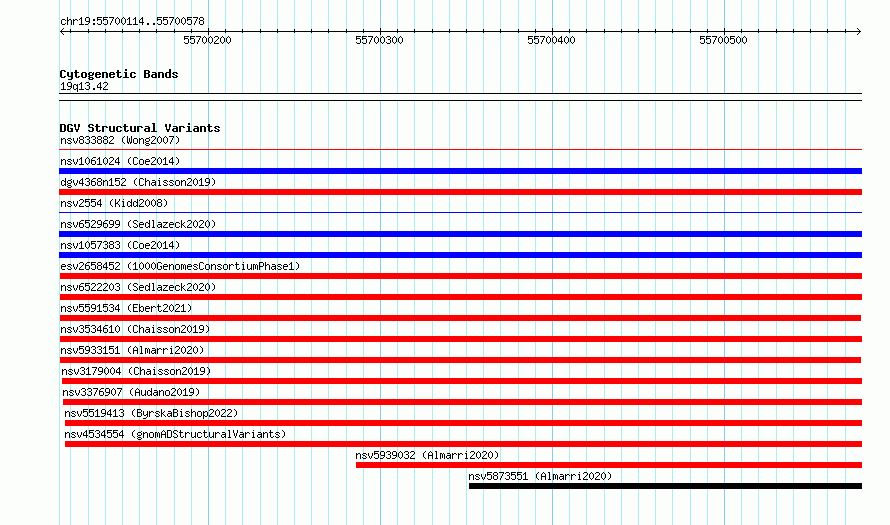
Task: Click the red bar of nsv3534610
Action: (460, 339)
